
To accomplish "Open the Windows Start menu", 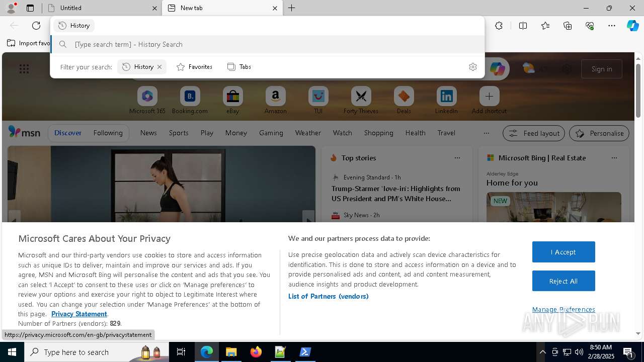I will (12, 352).
